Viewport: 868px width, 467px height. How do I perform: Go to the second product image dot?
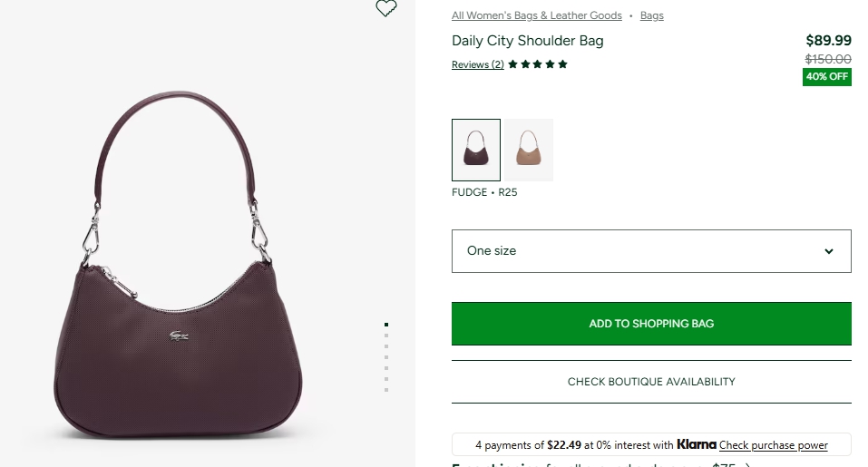pos(386,335)
